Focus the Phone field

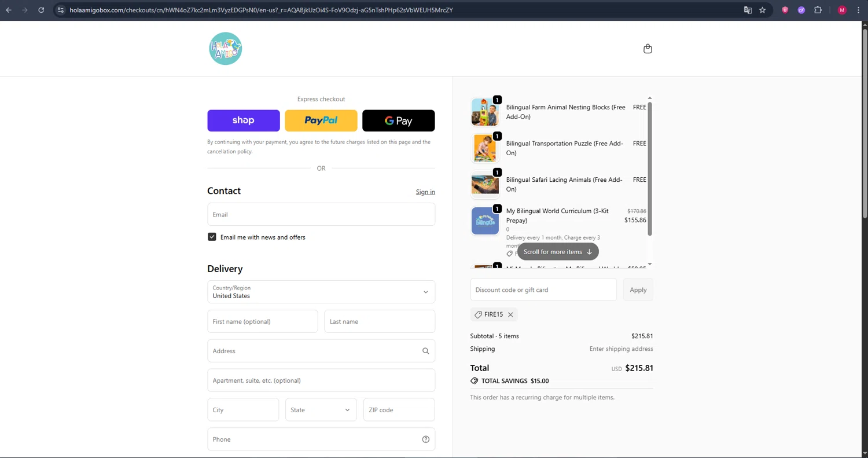(321, 439)
